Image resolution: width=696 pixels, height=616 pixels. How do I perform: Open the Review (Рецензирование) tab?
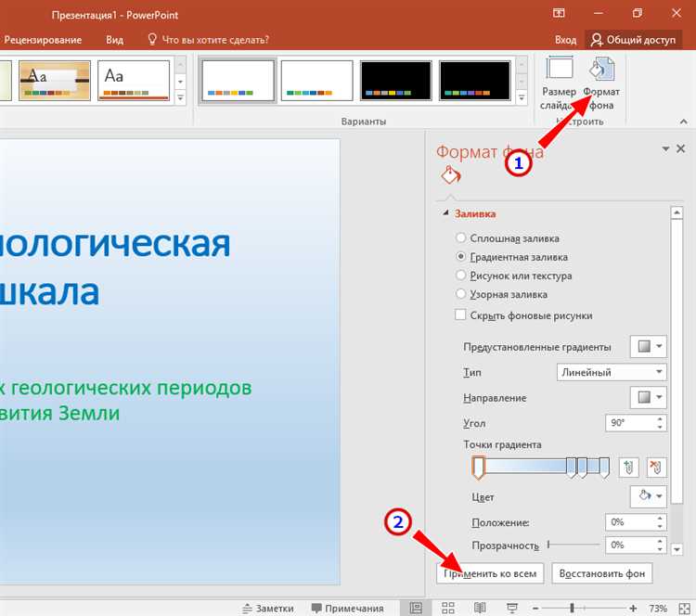click(43, 40)
